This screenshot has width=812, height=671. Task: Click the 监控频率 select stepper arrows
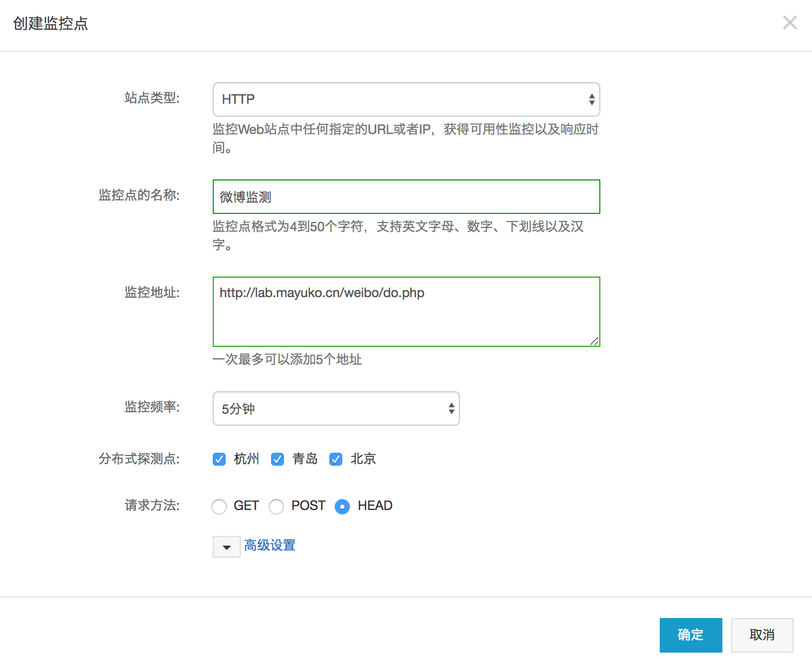pyautogui.click(x=451, y=408)
